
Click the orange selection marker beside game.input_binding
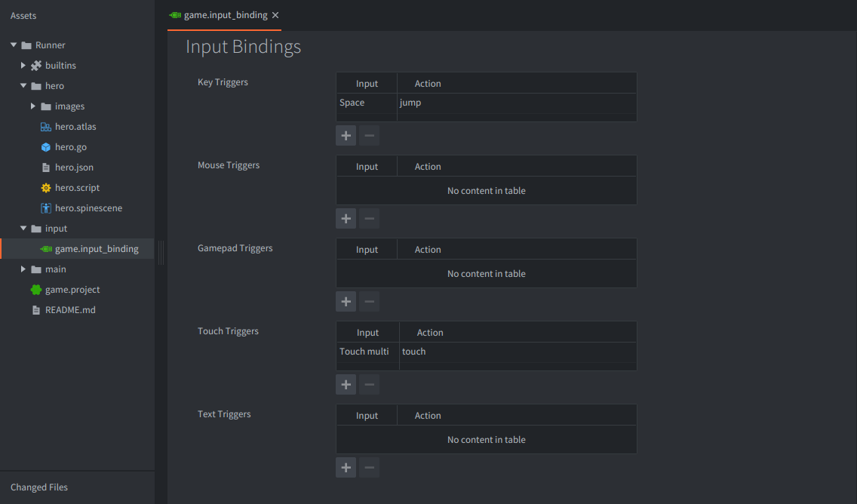tap(2, 247)
